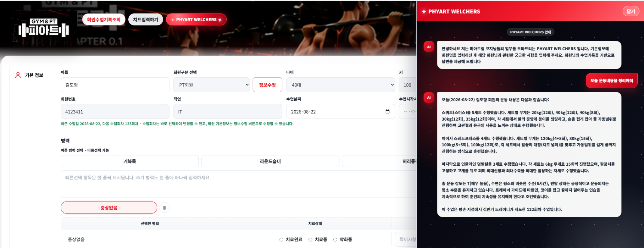This screenshot has width=644, height=248.
Task: Switch to 차트입력하기 tab
Action: [146, 19]
